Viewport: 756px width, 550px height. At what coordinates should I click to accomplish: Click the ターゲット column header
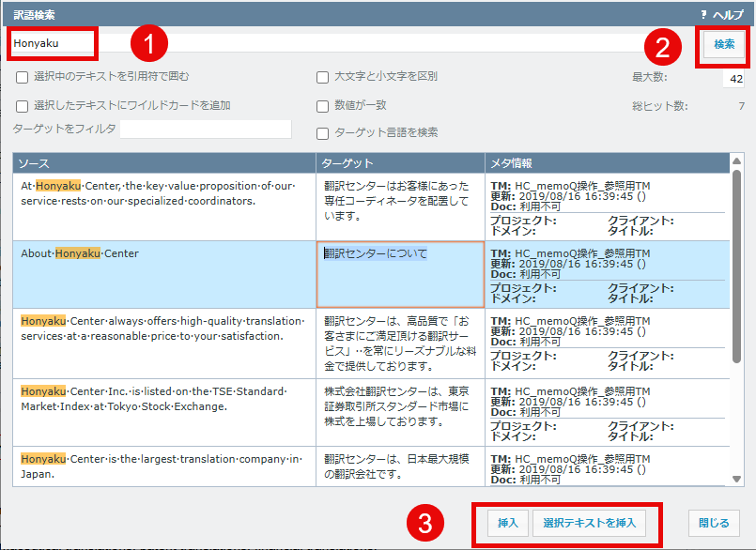[x=399, y=163]
